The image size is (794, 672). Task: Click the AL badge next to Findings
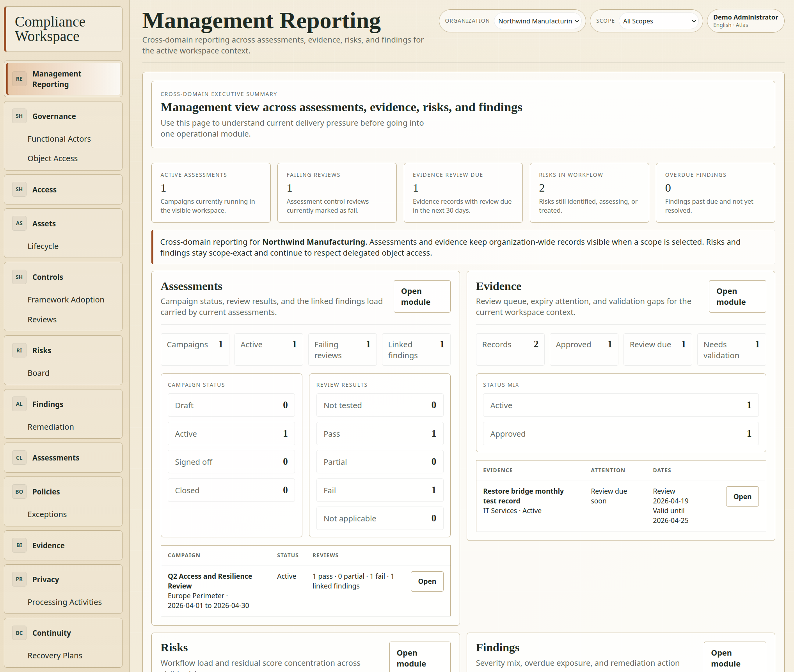[x=19, y=404]
